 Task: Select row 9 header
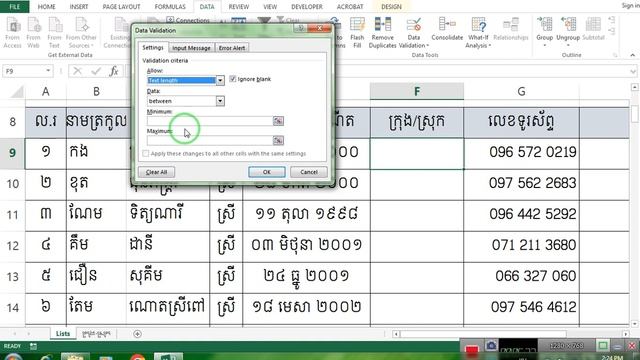coord(13,153)
